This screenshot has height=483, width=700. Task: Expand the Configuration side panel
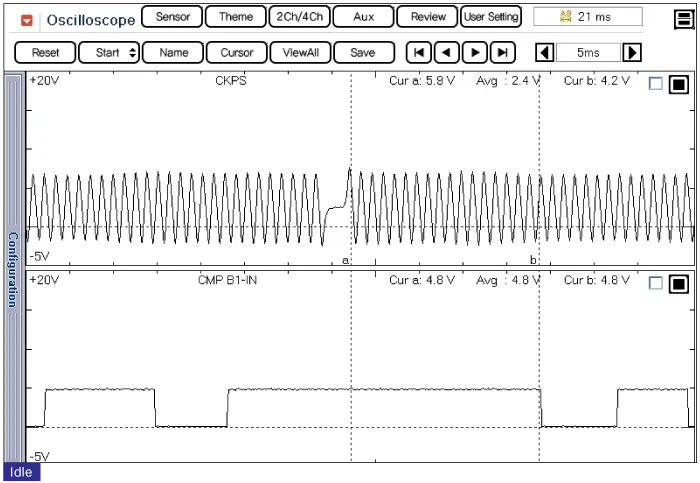point(13,270)
